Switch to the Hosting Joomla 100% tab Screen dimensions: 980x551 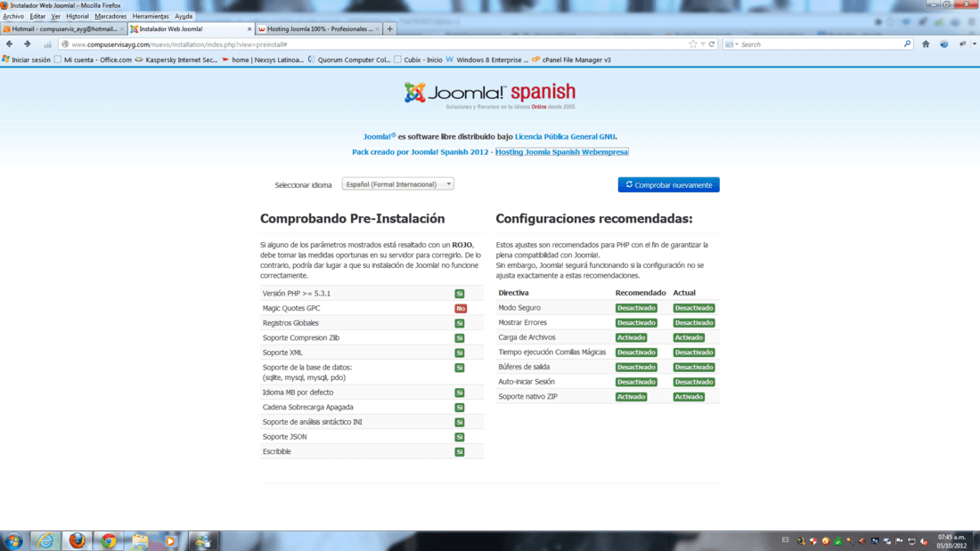click(319, 28)
